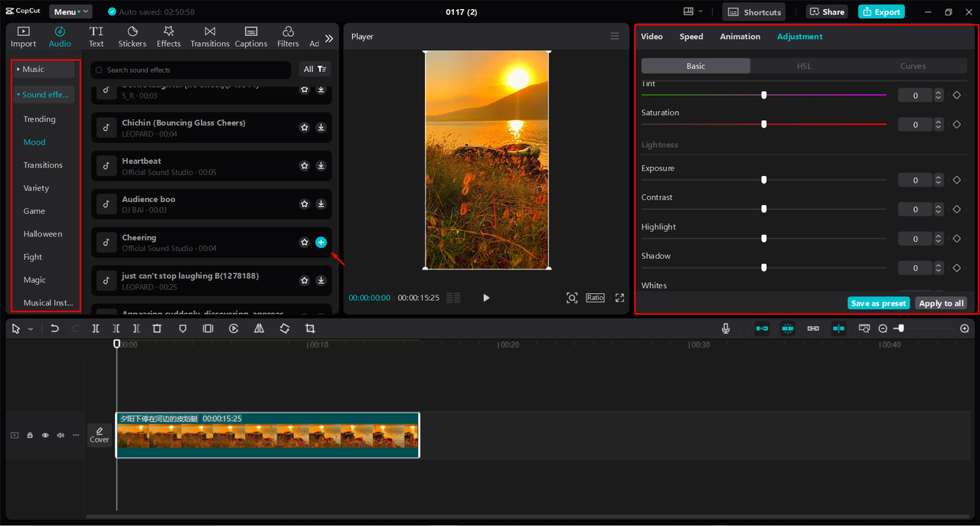
Task: Add Cheering sound to the timeline
Action: tap(321, 242)
